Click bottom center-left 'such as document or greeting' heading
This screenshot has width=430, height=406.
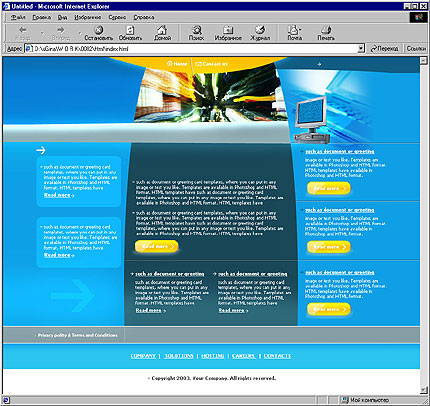pos(170,274)
